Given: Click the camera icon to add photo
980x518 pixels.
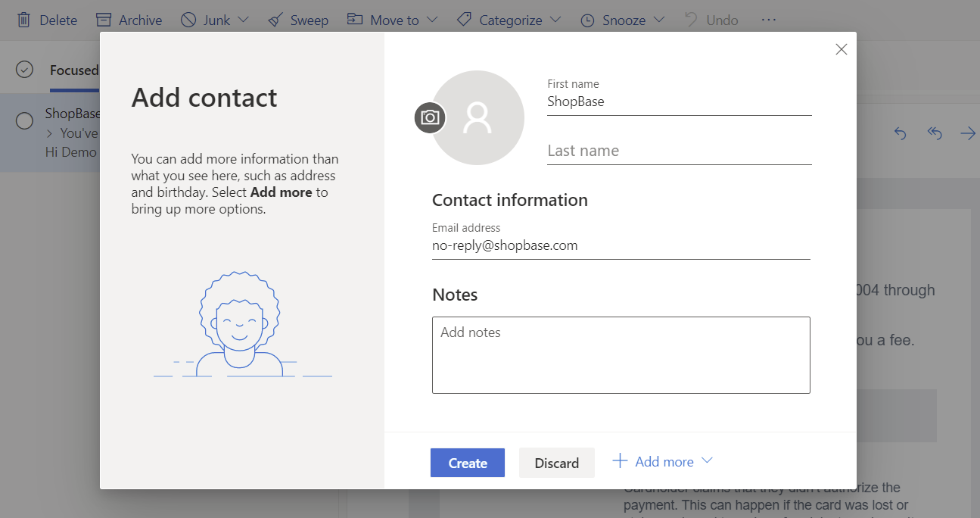Looking at the screenshot, I should 430,117.
